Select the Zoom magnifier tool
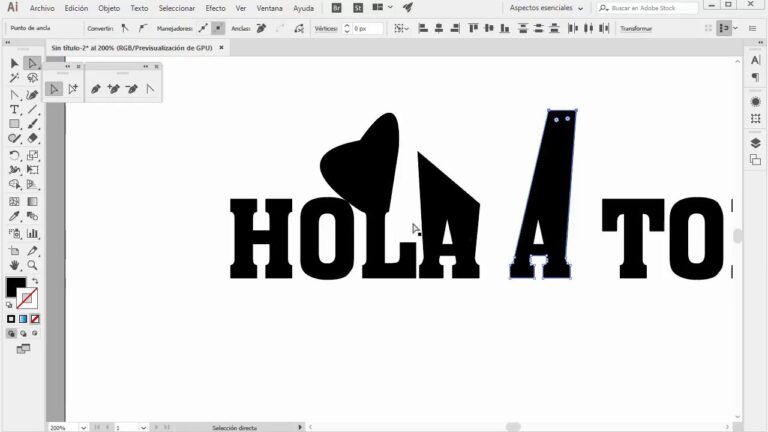Viewport: 768px width, 432px height. click(x=32, y=265)
